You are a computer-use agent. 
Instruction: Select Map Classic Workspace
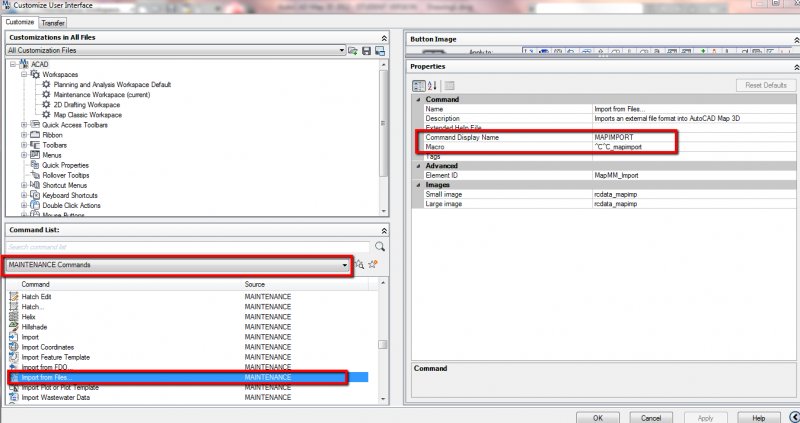pyautogui.click(x=88, y=115)
